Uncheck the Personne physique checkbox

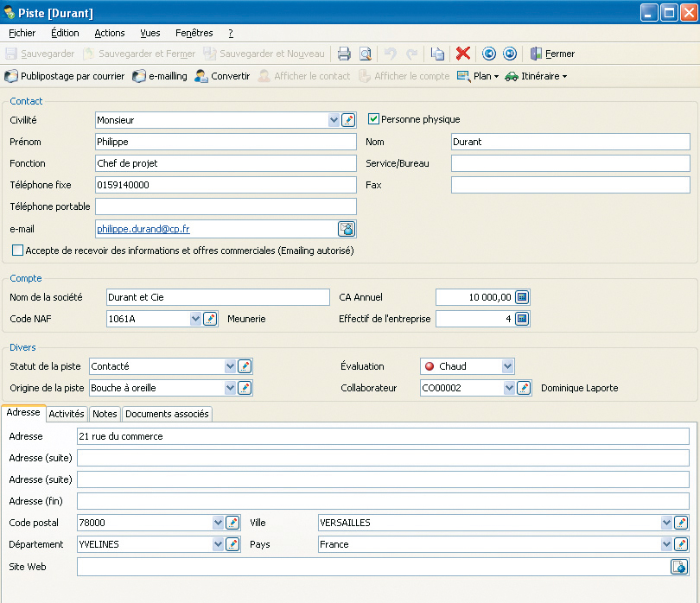[x=374, y=119]
